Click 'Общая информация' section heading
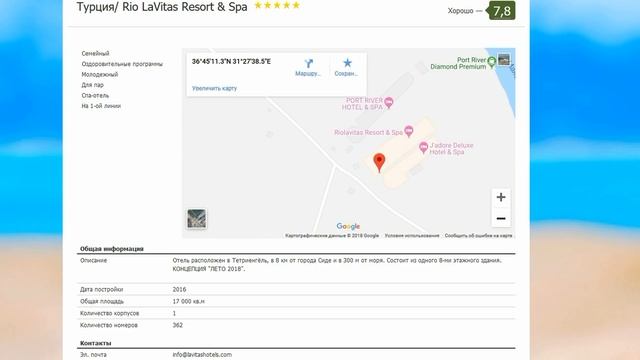This screenshot has height=360, width=640. tap(112, 249)
